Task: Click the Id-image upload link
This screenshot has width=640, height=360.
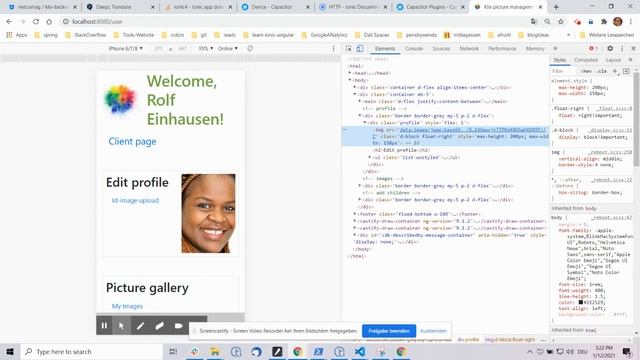Action: click(x=136, y=200)
